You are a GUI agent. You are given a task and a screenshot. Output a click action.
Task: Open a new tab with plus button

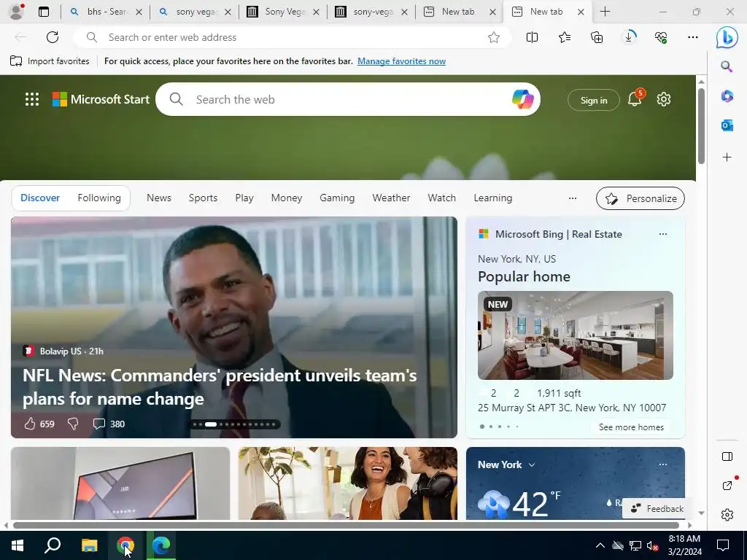(605, 12)
